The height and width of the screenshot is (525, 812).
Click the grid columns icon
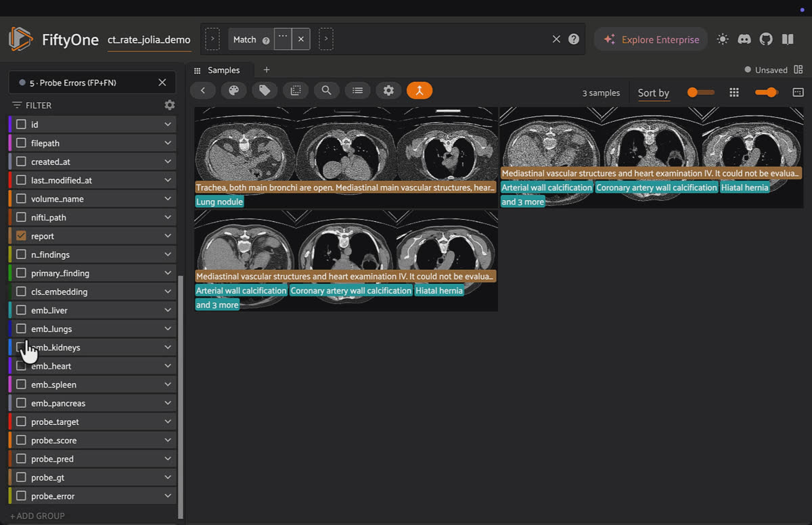click(734, 92)
